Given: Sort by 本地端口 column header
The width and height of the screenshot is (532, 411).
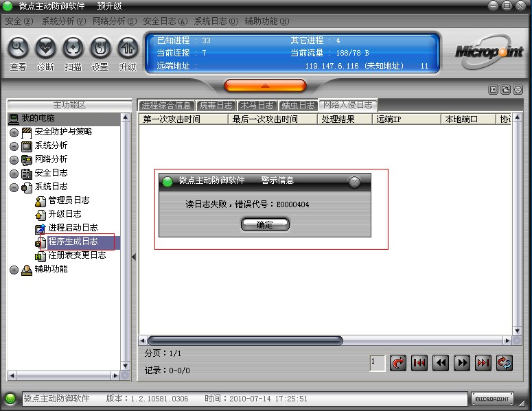Looking at the screenshot, I should tap(468, 119).
